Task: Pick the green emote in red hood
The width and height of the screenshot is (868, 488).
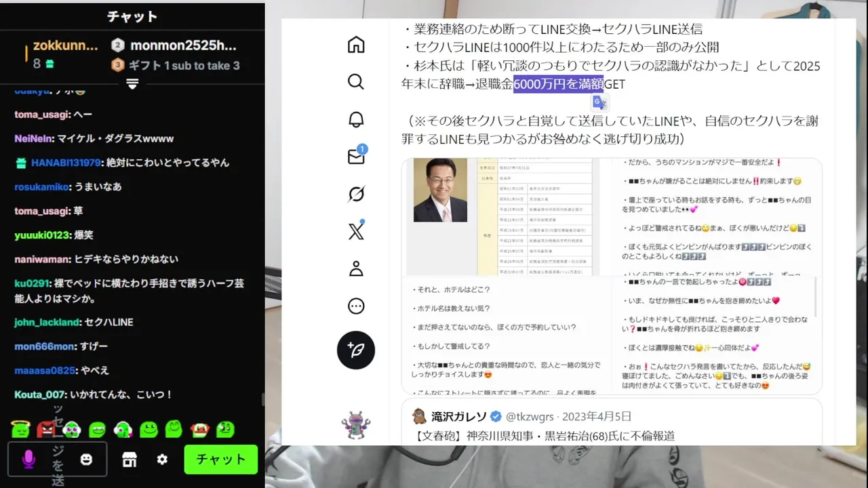Action: 199,429
